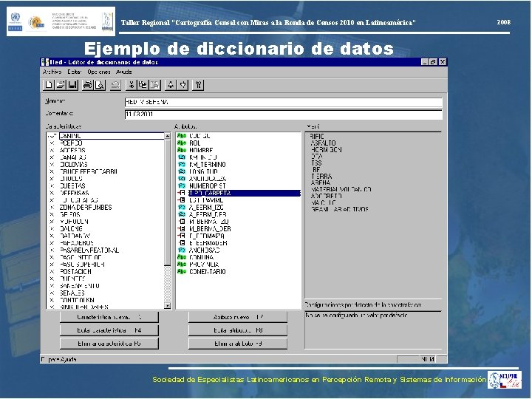This screenshot has height=399, width=532.
Task: Click the last toolbar icon after the arrows
Action: coord(198,85)
